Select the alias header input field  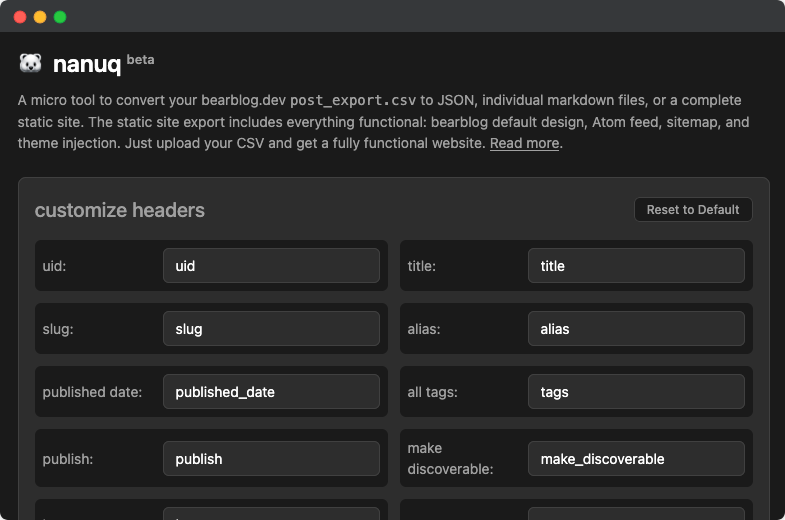[x=636, y=329]
